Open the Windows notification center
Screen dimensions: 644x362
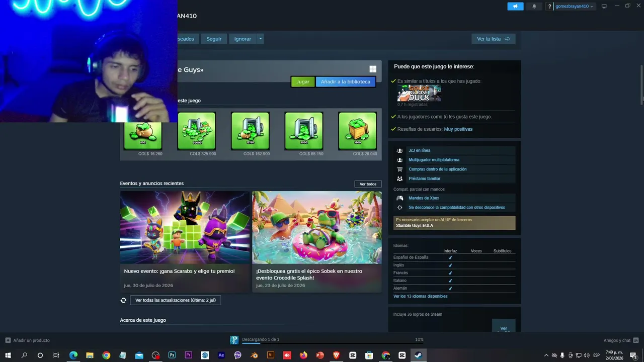633,355
